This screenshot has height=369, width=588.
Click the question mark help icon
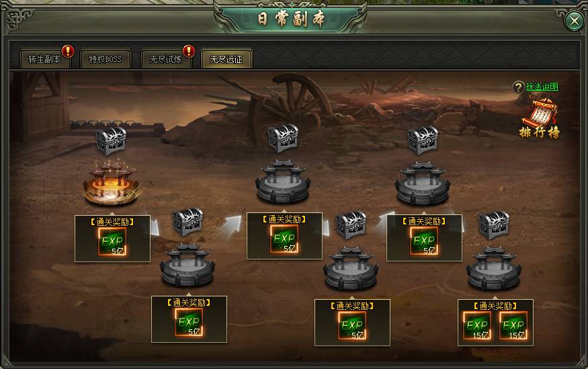(518, 87)
